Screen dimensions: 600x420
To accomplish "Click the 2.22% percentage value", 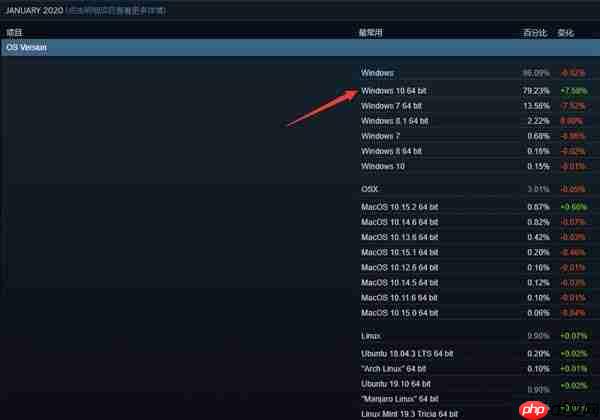I will pyautogui.click(x=538, y=121).
